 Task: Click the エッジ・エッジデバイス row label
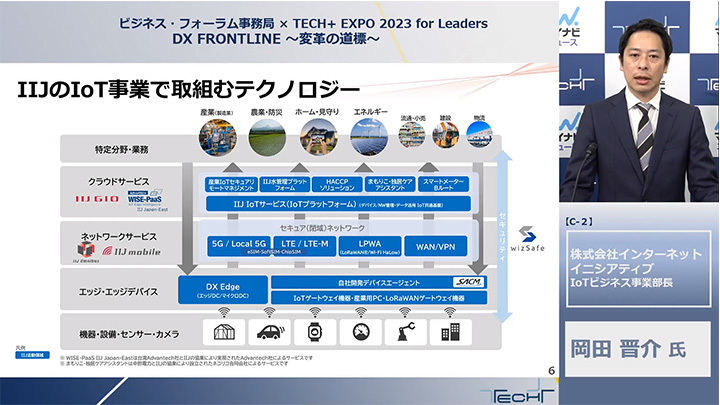[118, 292]
